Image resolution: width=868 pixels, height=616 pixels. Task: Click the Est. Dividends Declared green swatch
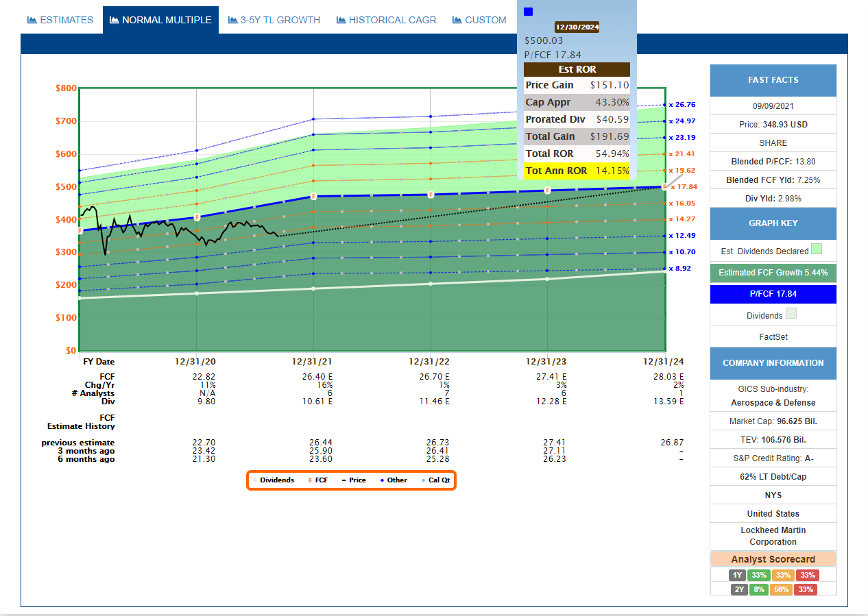click(817, 249)
